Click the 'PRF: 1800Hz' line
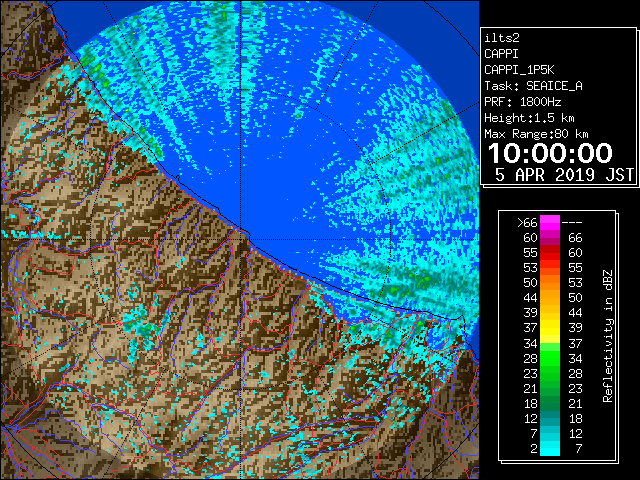The width and height of the screenshot is (640, 480). (522, 102)
